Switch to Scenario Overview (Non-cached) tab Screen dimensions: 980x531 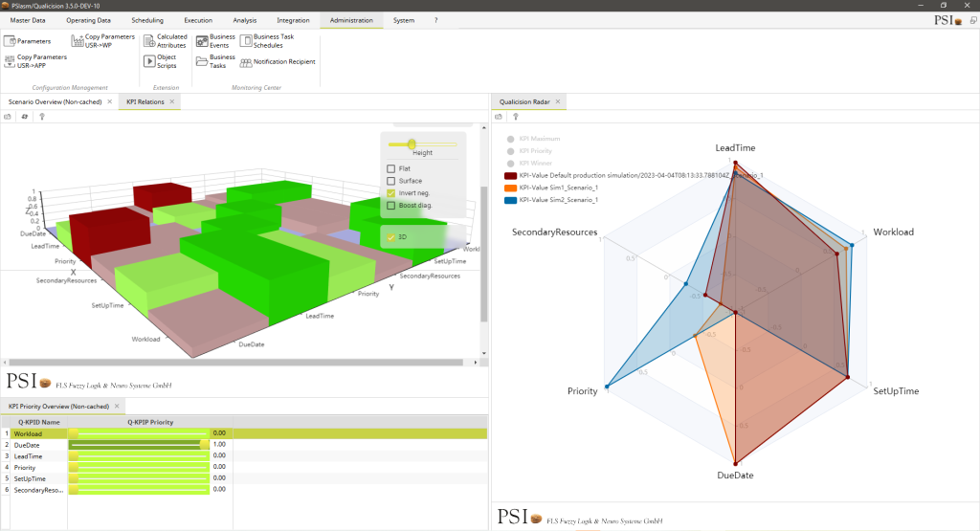55,101
